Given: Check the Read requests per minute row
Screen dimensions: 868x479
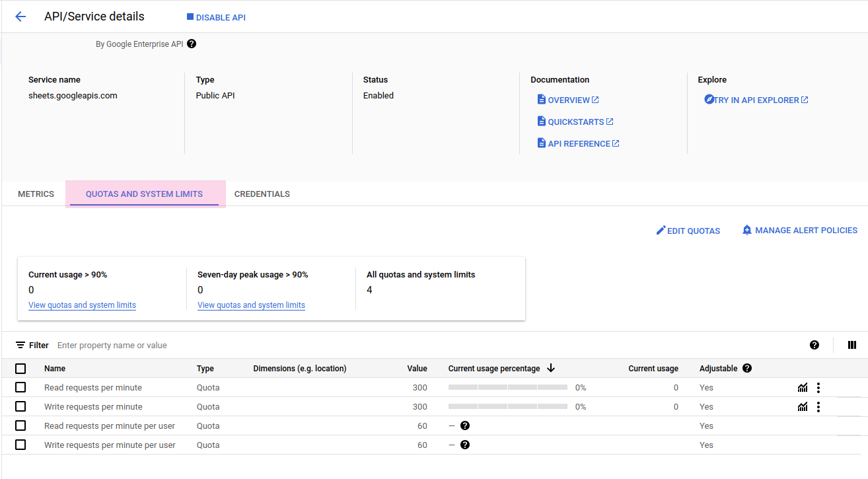Looking at the screenshot, I should click(x=20, y=388).
